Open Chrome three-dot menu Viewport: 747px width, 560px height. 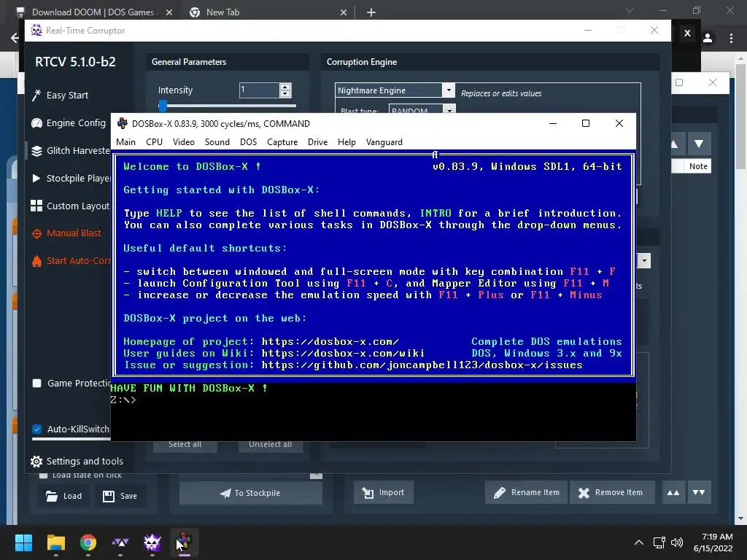point(731,38)
